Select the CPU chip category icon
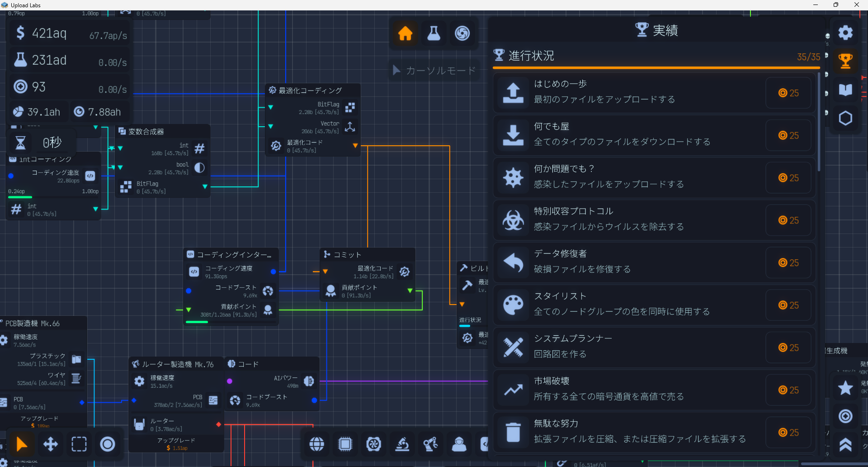 [x=345, y=444]
